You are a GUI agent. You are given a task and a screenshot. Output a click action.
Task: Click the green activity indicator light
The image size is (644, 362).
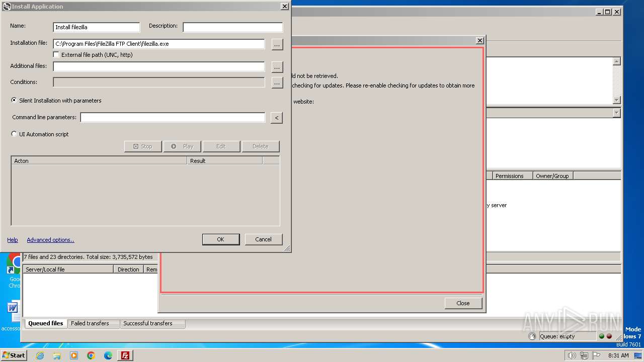click(x=601, y=336)
